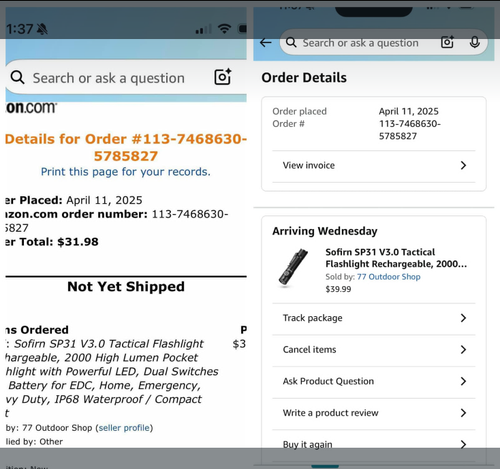Click Print this page for your records
500x469 pixels.
126,172
